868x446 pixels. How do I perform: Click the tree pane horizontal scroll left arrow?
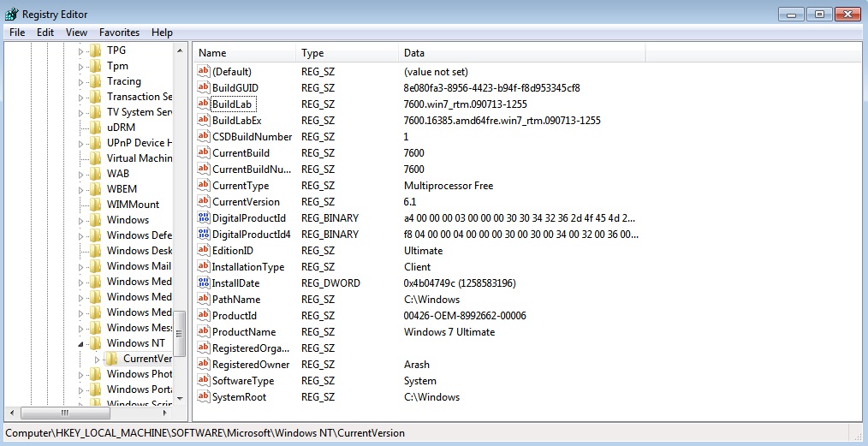[14, 413]
